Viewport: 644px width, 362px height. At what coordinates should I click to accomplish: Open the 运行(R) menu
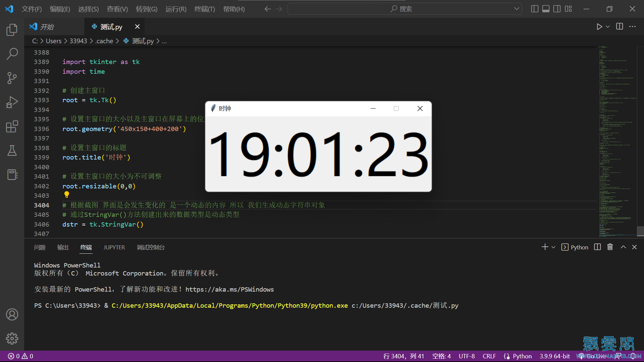(176, 9)
